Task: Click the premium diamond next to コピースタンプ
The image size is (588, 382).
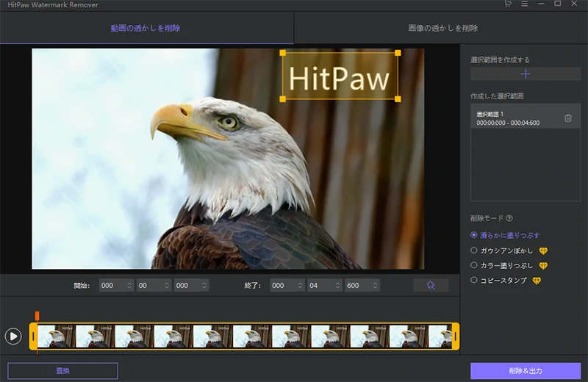Action: tap(537, 281)
